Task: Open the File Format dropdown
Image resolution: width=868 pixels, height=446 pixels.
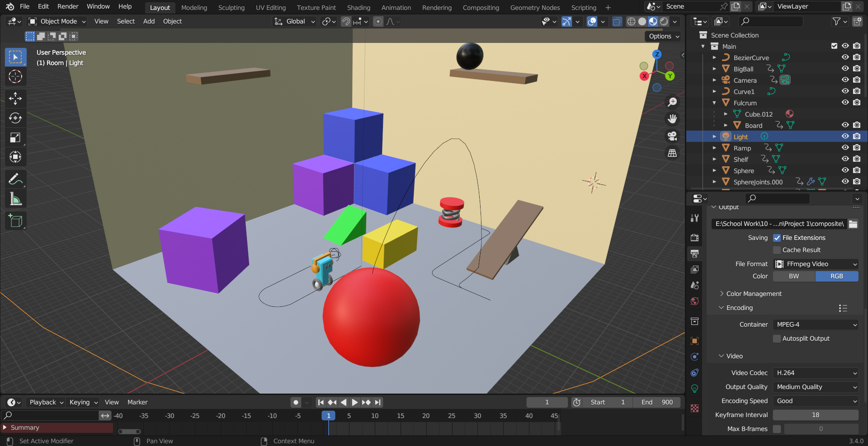Action: 815,264
